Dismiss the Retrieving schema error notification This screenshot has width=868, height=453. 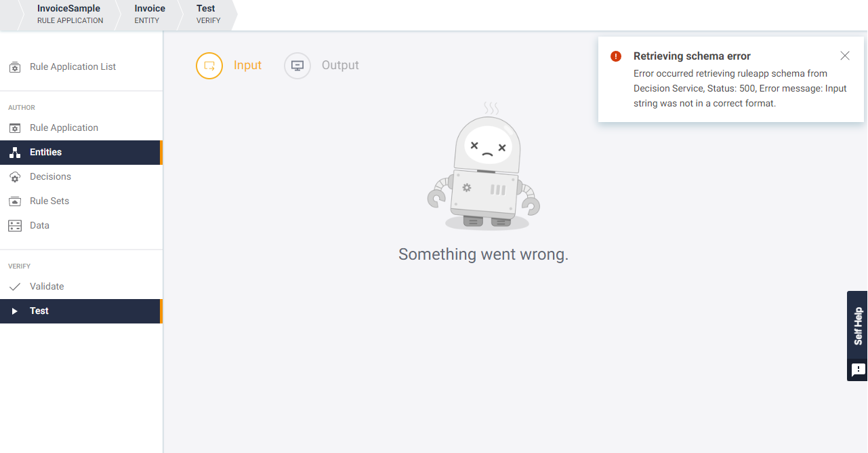click(844, 56)
